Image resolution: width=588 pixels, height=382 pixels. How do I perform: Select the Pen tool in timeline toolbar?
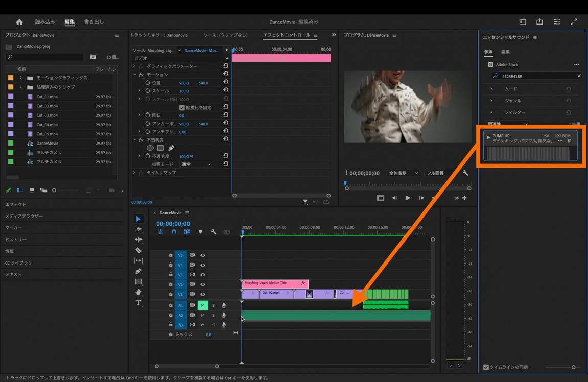click(x=138, y=271)
